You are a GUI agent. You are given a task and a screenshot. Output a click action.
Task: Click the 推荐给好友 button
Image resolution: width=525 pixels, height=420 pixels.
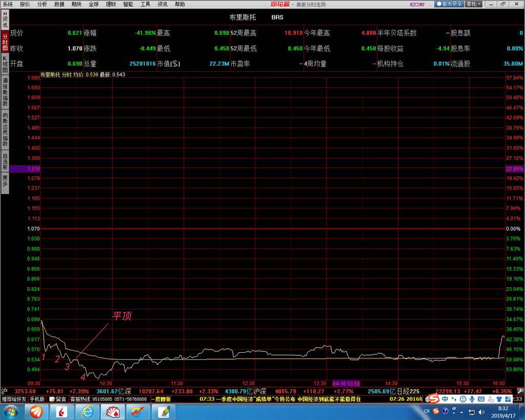click(14, 399)
